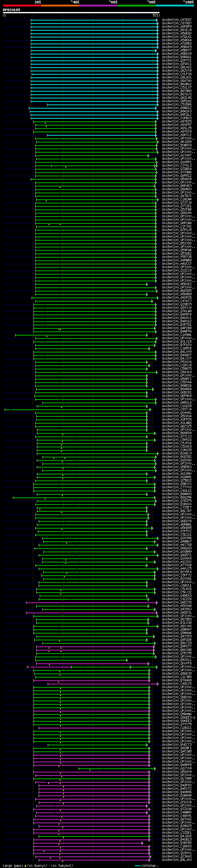Open hit UniRef100_B9IEJ8
The height and width of the screenshot is (868, 197).
click(177, 30)
